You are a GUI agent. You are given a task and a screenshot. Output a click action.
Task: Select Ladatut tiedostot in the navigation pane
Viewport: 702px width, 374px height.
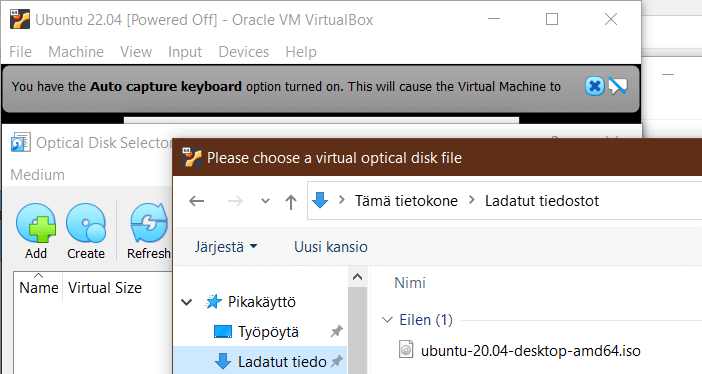[x=282, y=361]
